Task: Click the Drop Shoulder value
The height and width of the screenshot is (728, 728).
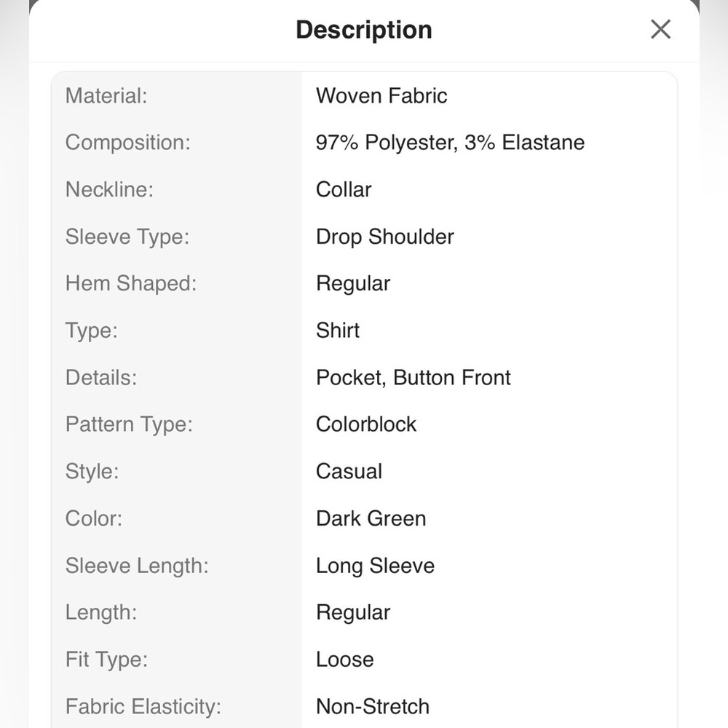Action: click(x=385, y=237)
